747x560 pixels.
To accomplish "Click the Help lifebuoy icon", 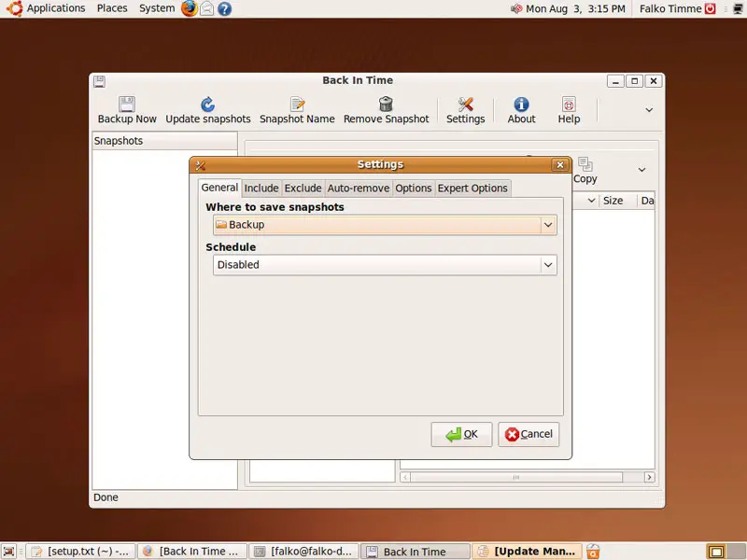I will point(569,105).
